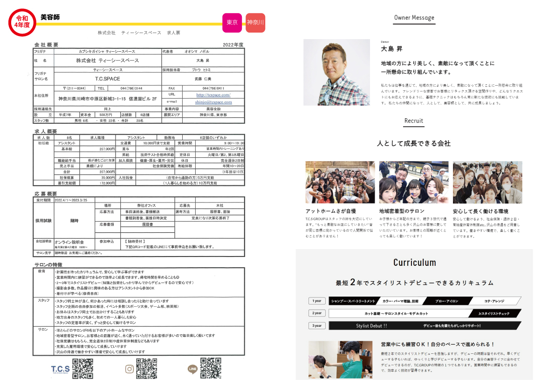Screen dimensions: 555x392
Task: Click the 最短2年でスタイリストデビュー curriculum tagline
Action: pyautogui.click(x=414, y=283)
